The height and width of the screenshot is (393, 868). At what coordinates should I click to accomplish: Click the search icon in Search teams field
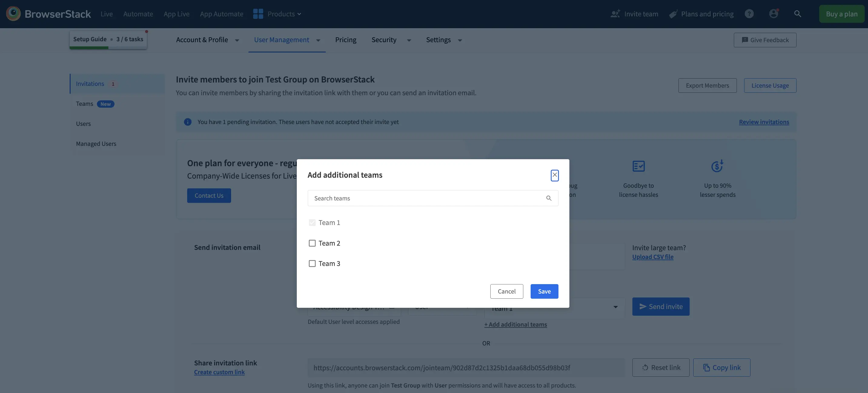[x=548, y=198]
